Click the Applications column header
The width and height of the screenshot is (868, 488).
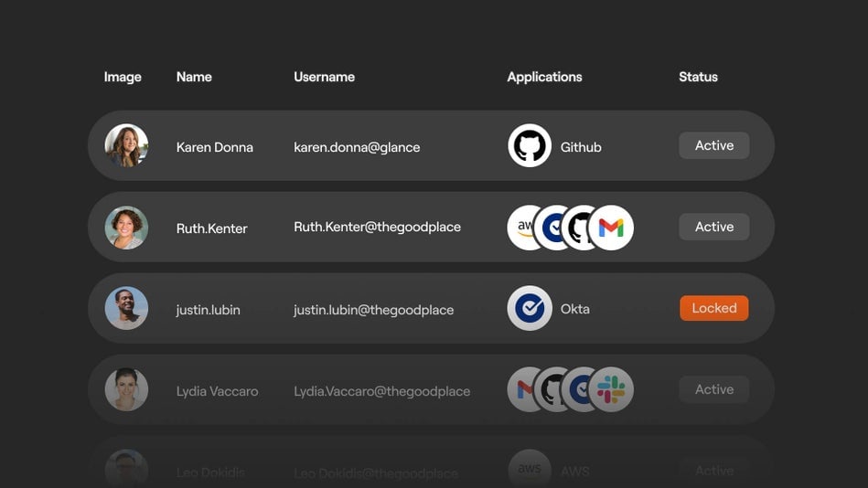click(x=544, y=77)
